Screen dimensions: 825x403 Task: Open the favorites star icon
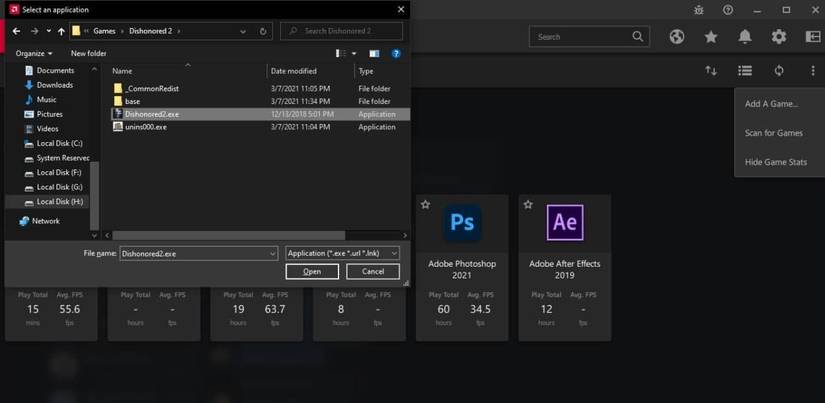pos(711,37)
